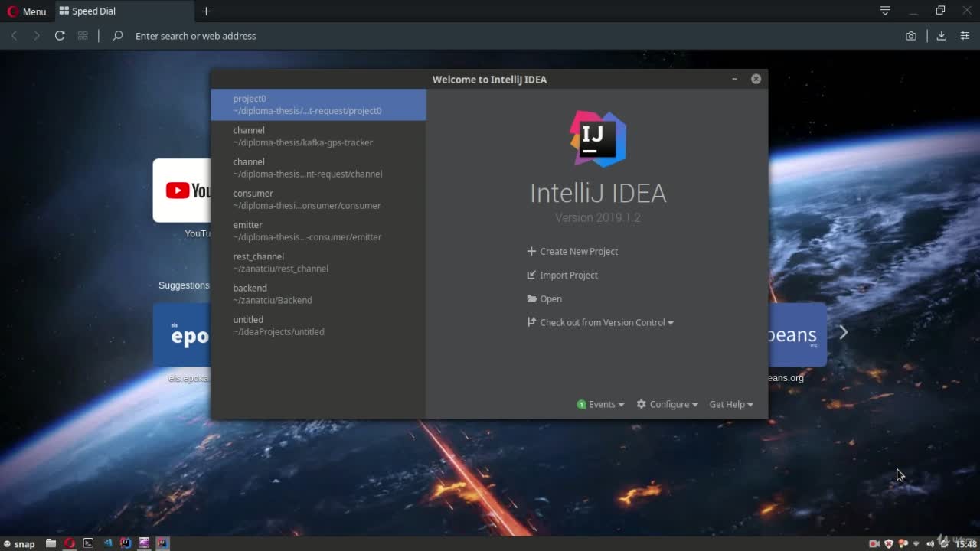Click the browser back arrow

click(14, 36)
